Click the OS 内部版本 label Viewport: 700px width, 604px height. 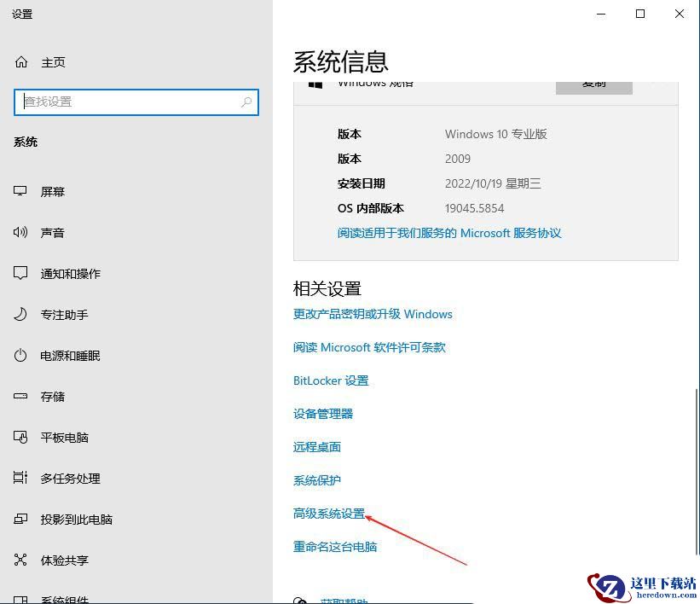click(x=371, y=208)
